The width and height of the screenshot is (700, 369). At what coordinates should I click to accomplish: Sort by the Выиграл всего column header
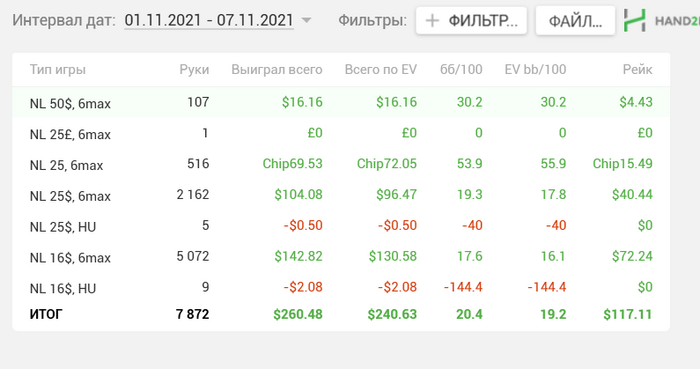(x=277, y=70)
